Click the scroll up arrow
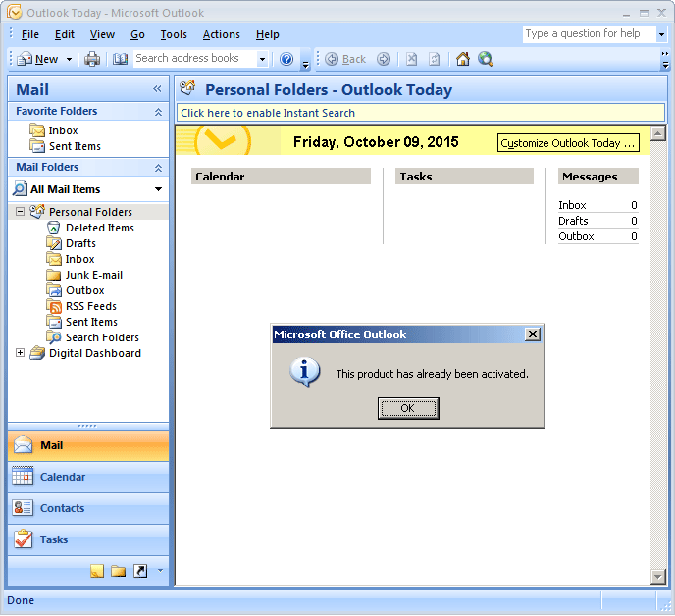 pyautogui.click(x=658, y=133)
